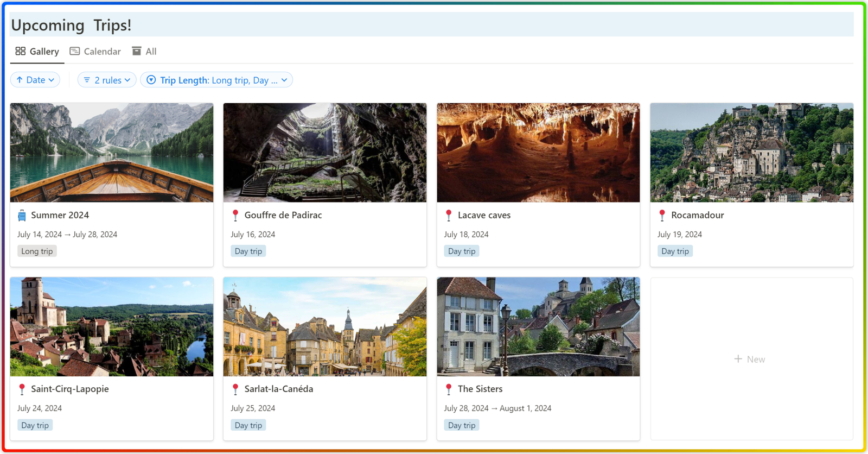Click the Day trip tag on The Sisters
Image resolution: width=868 pixels, height=454 pixels.
pyautogui.click(x=462, y=425)
